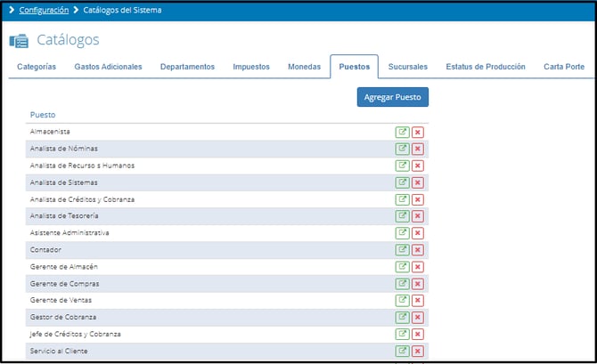Viewport: 597px width, 364px height.
Task: Open the Gastos Adicionales tab
Action: click(108, 67)
